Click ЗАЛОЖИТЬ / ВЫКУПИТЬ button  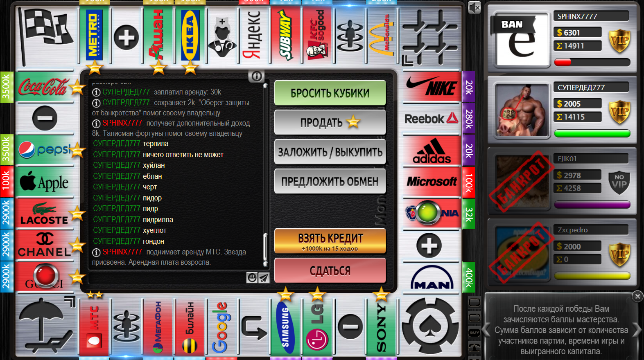coord(330,152)
